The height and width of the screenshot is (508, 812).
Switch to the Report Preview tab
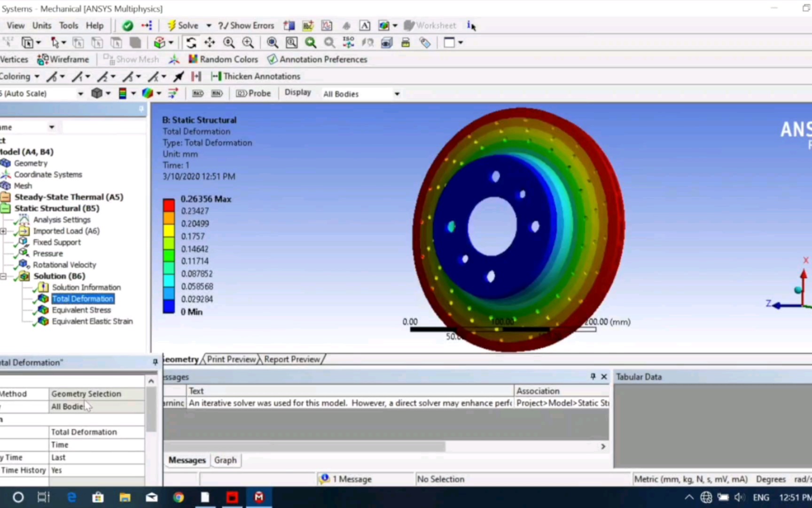tap(291, 359)
